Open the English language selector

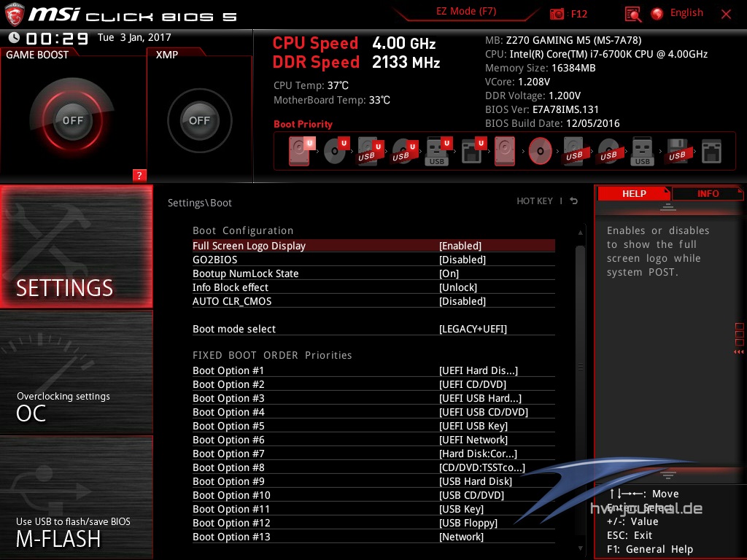coord(686,13)
